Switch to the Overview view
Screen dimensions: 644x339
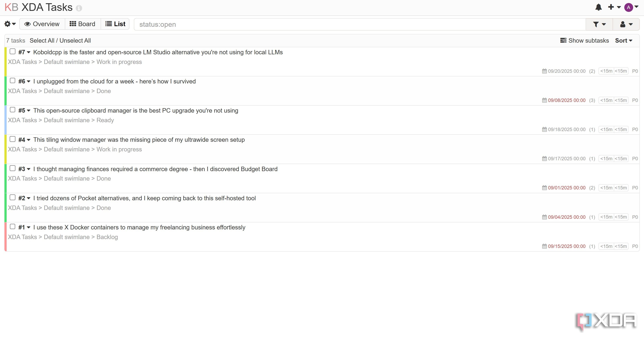point(42,24)
